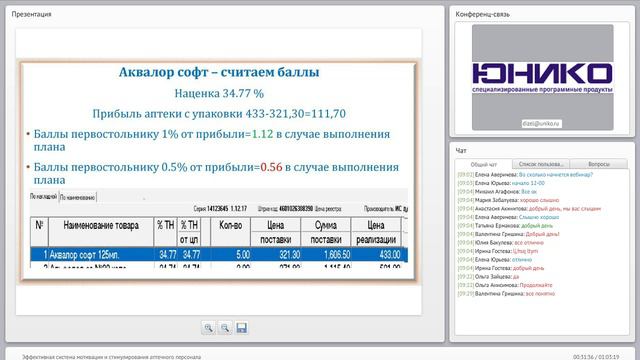Viewport: 640px width, 360px height.
Task: Click the 'Прибыль аптеки с упаковки' slide line
Action: 219,113
